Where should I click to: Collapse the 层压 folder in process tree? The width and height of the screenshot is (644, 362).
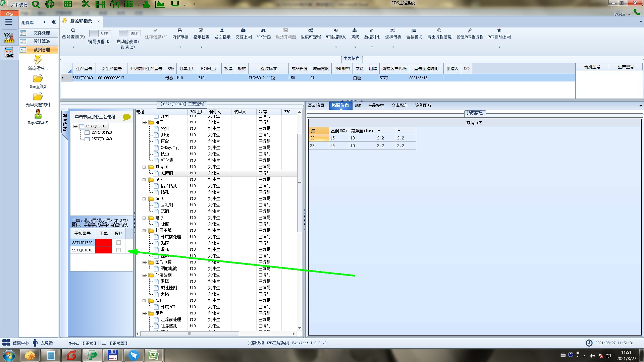[x=144, y=122]
